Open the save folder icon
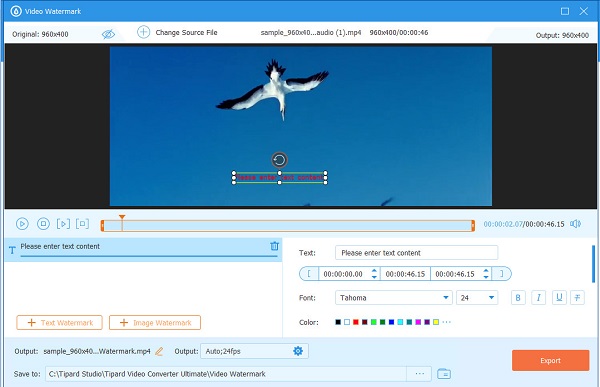Image resolution: width=600 pixels, height=387 pixels. tap(444, 374)
